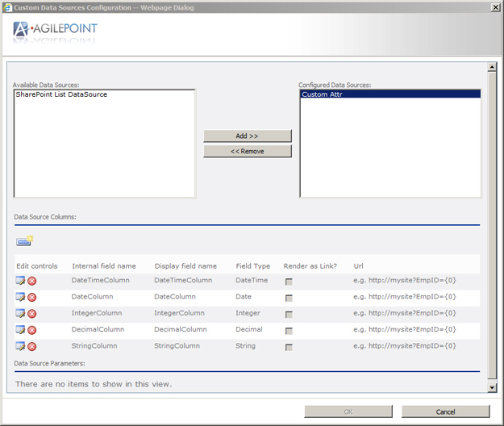
Task: Edit the IntegerColumn row
Action: pyautogui.click(x=20, y=313)
